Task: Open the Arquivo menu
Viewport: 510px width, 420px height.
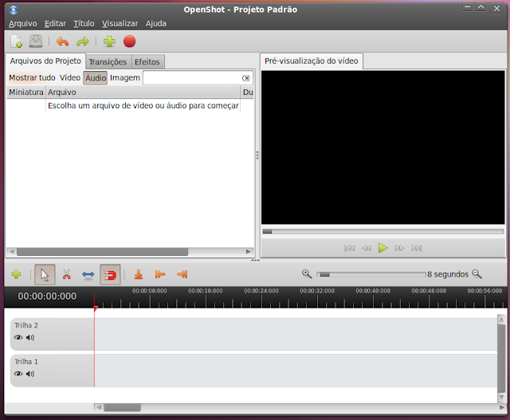Action: (x=23, y=23)
